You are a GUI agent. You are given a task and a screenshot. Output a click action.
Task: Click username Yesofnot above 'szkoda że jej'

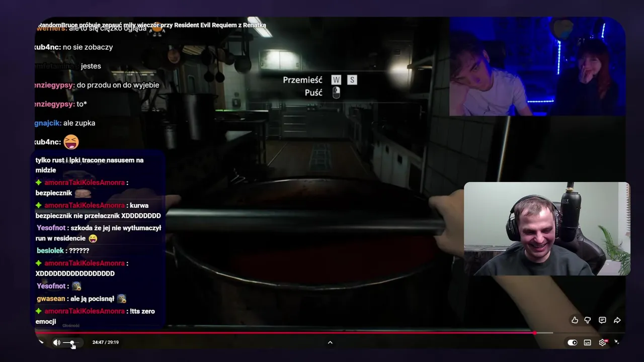tap(51, 228)
